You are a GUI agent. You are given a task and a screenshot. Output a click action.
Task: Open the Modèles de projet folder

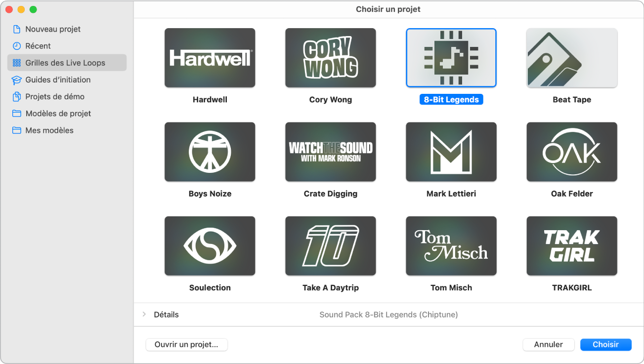click(x=58, y=114)
